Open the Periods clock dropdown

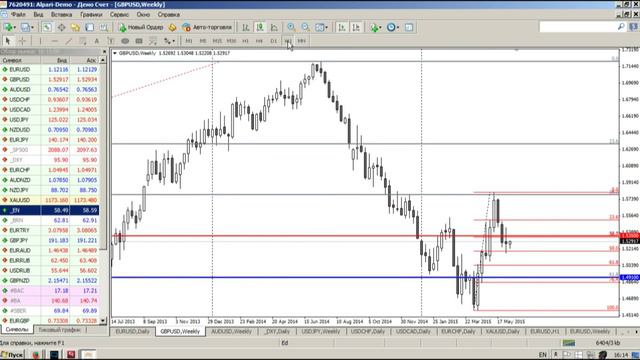click(x=393, y=27)
